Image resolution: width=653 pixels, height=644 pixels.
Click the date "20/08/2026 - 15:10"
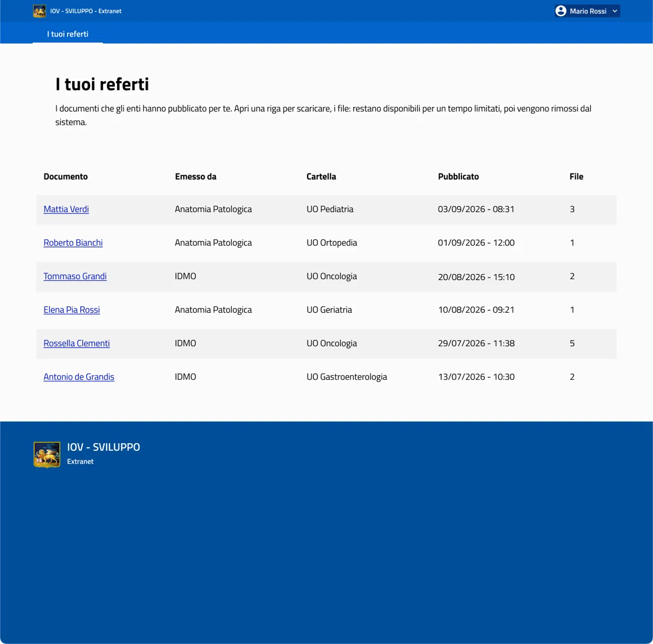[x=476, y=276]
